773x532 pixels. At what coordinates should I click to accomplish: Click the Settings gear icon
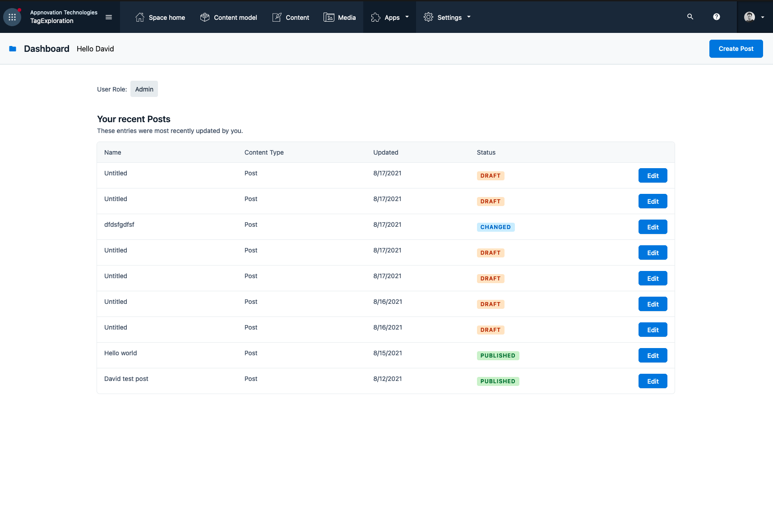point(428,17)
